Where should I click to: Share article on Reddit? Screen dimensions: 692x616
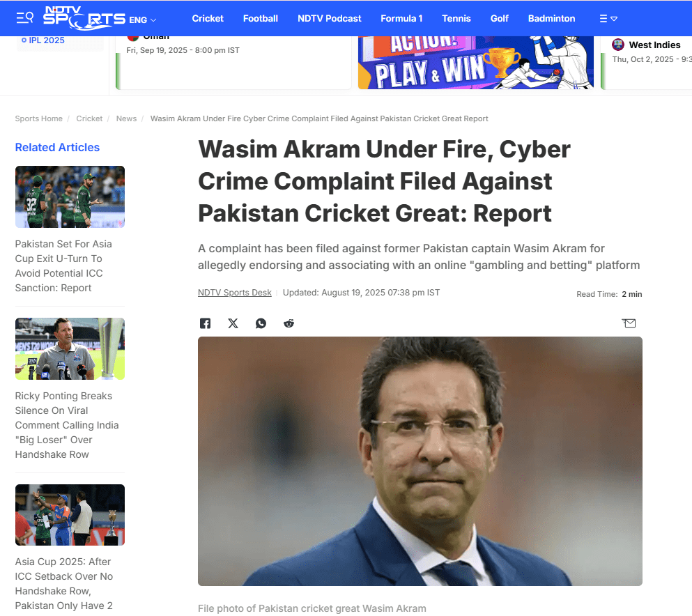(x=289, y=323)
